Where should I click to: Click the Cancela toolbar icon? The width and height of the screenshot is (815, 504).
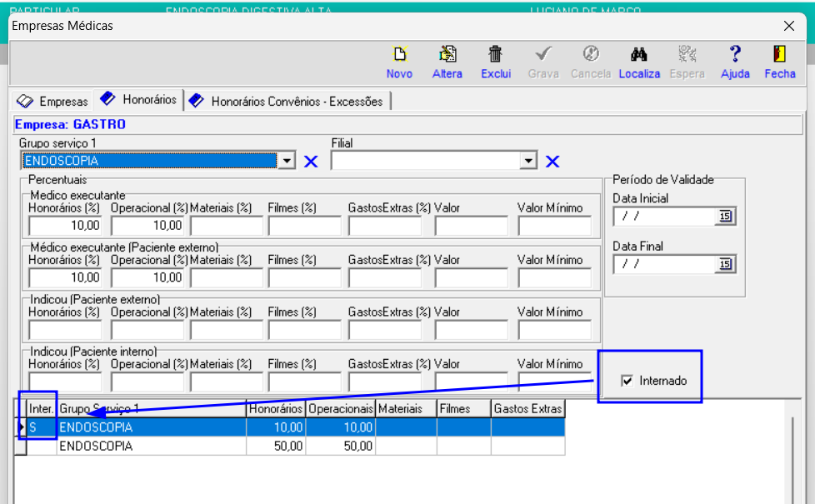coord(591,54)
